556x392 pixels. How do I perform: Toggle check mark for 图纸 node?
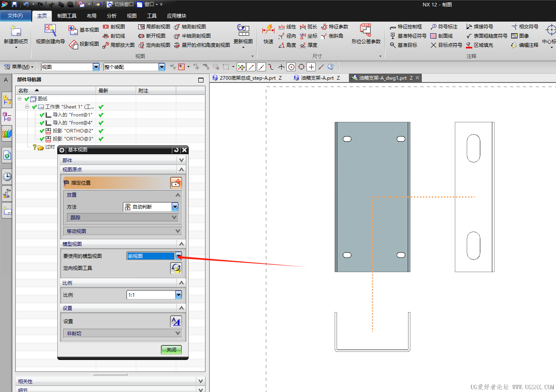click(27, 99)
